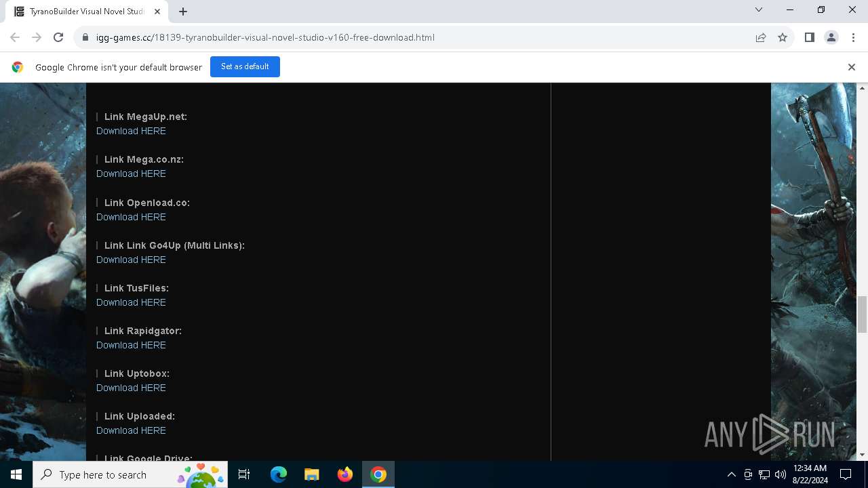
Task: Go back with the browser back arrow
Action: pos(15,37)
